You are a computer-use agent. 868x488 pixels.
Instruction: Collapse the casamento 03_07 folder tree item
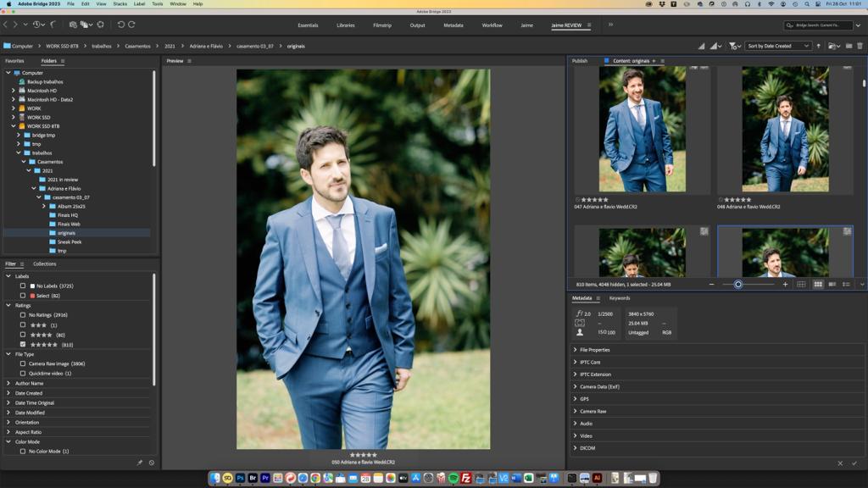(x=37, y=196)
